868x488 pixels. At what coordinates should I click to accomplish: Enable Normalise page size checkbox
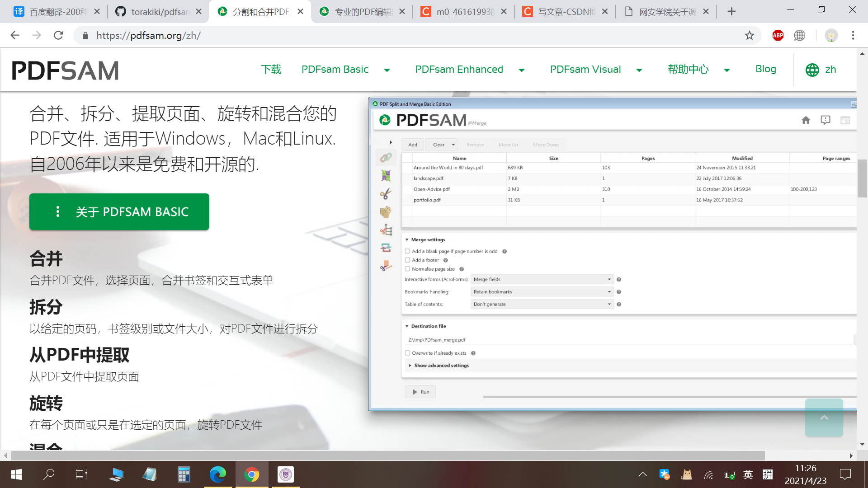407,269
